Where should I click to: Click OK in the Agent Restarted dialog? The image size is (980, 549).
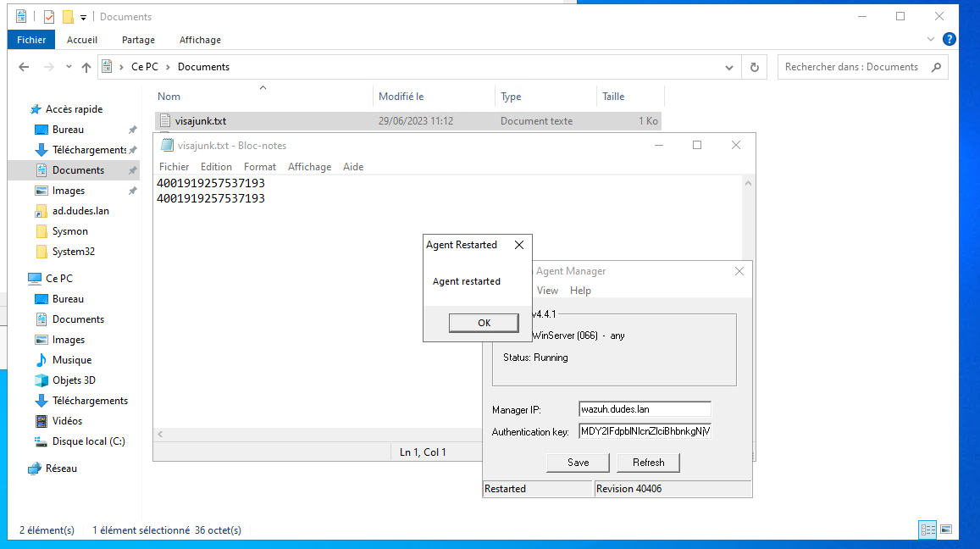[x=484, y=323]
